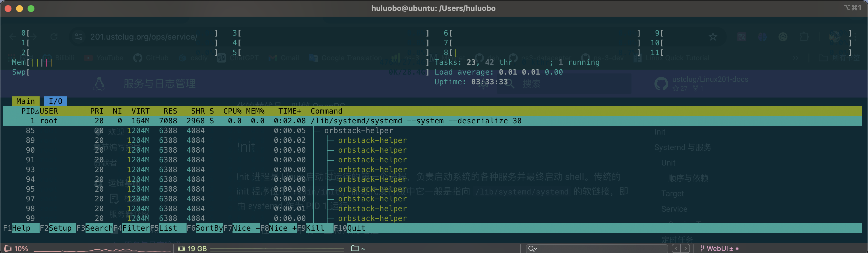Click the CPU usage chip icon in status bar
This screenshot has height=253, width=868.
pos(8,248)
